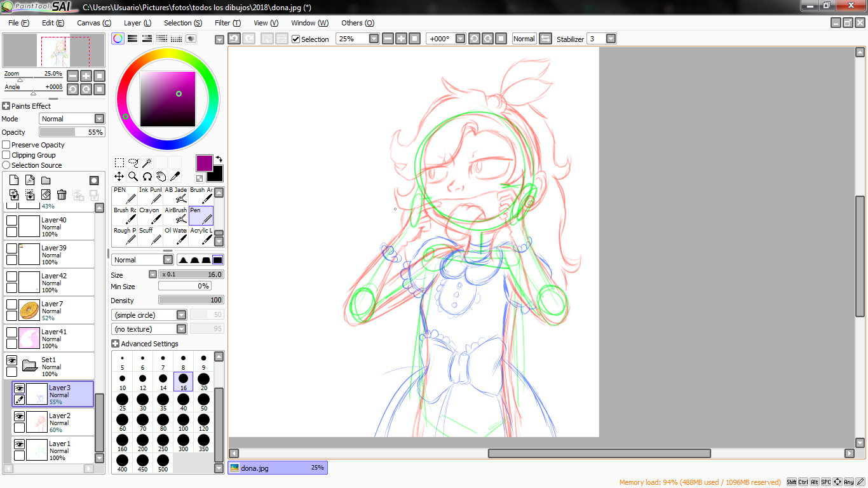This screenshot has width=868, height=488.
Task: Open the simple circle brush shape dropdown
Action: click(x=181, y=315)
